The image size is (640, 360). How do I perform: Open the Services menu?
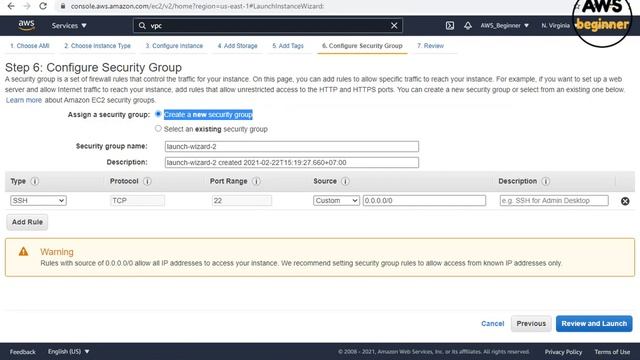[69, 26]
